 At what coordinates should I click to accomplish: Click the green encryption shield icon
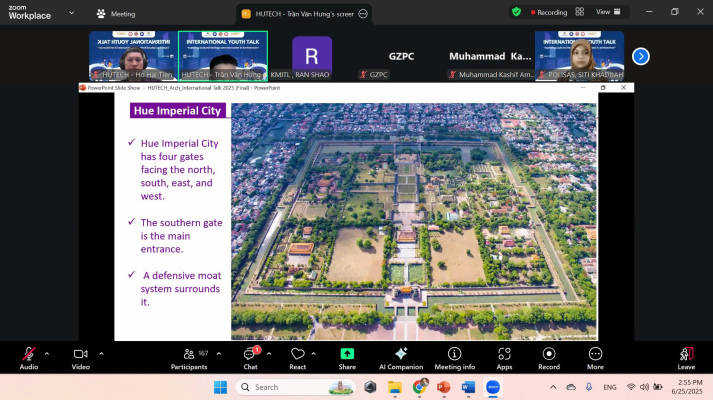516,12
